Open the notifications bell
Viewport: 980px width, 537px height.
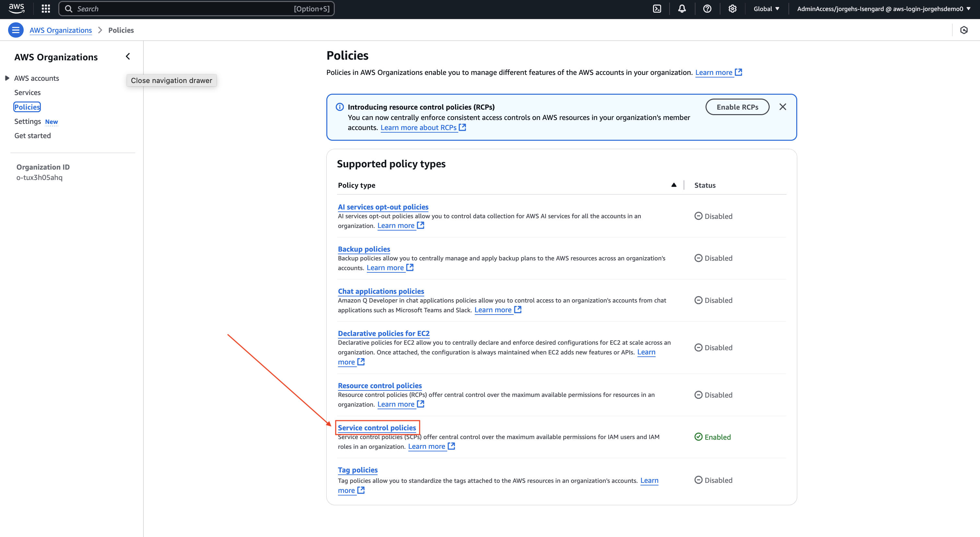point(682,9)
